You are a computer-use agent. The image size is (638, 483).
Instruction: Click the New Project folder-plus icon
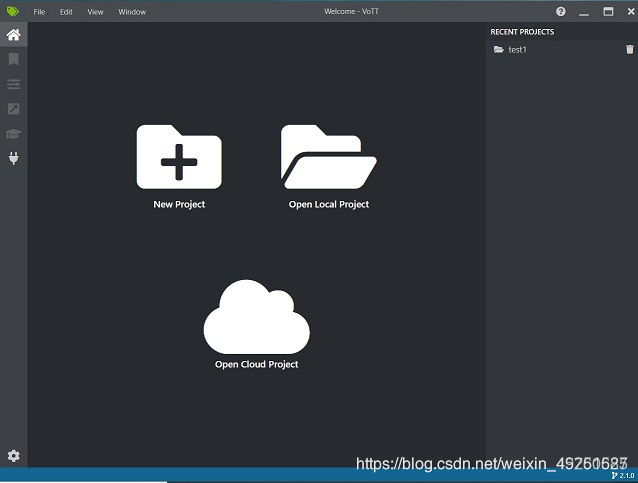coord(179,157)
